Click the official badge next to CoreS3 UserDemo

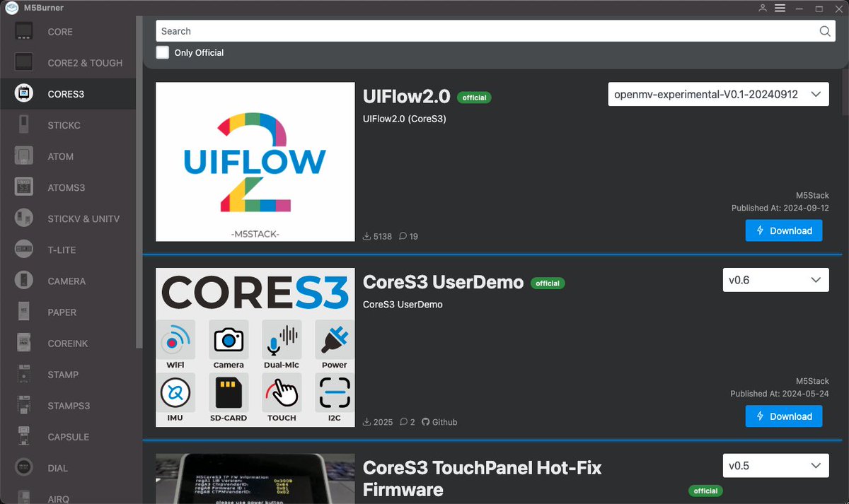click(x=548, y=283)
